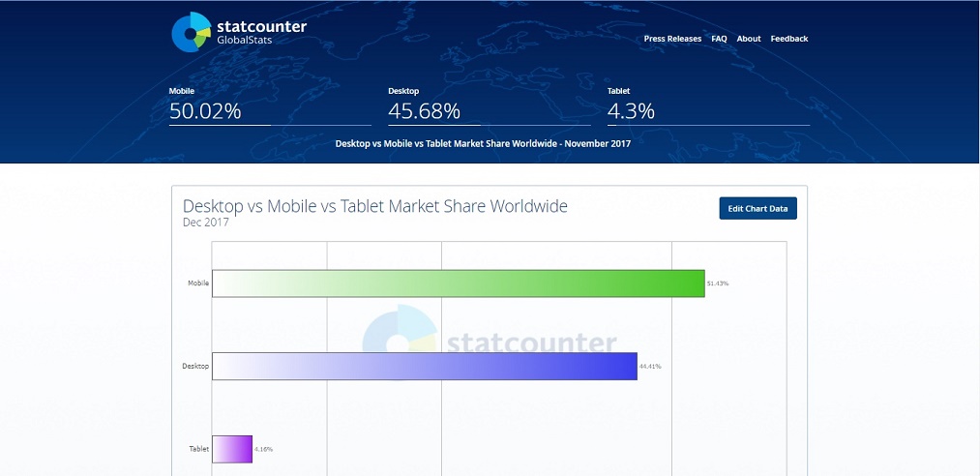Go to the About page
Viewport: 980px width, 476px height.
pyautogui.click(x=749, y=39)
